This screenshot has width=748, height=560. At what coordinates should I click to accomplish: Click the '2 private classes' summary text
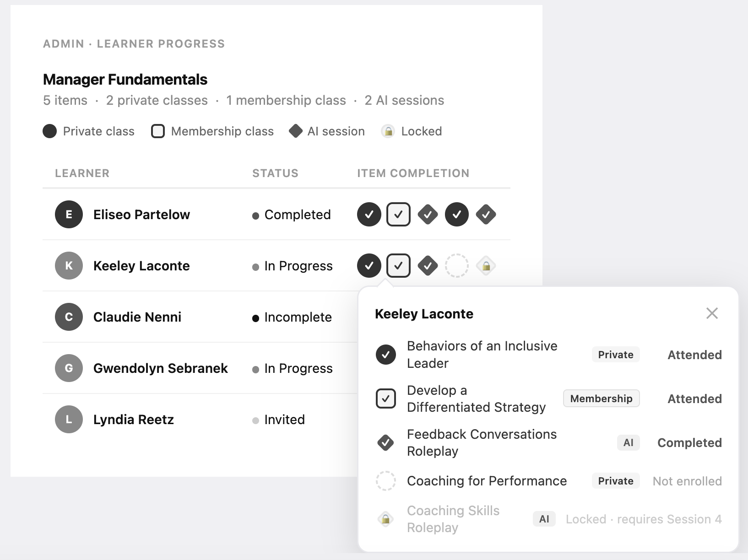tap(157, 100)
